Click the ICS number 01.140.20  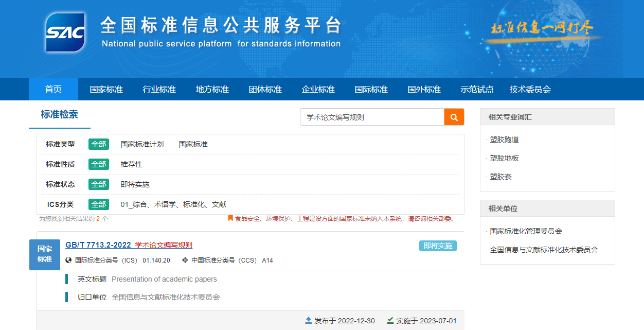156,260
